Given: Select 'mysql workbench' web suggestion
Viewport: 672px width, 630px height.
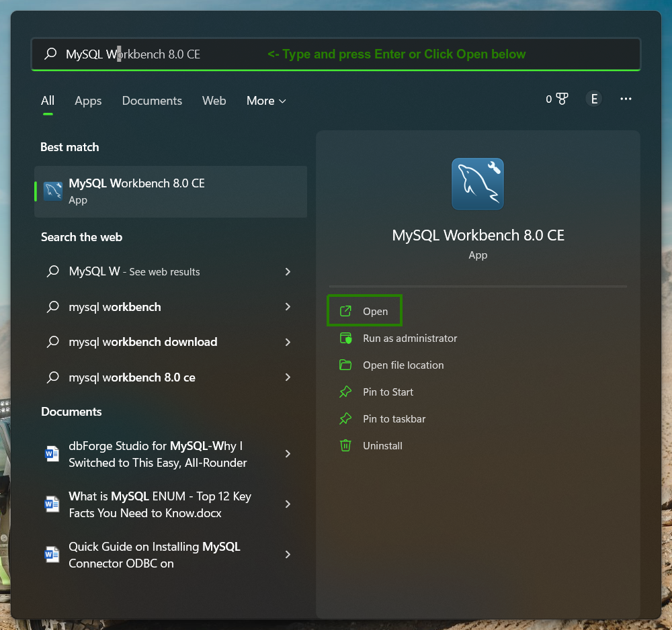Looking at the screenshot, I should (x=171, y=307).
